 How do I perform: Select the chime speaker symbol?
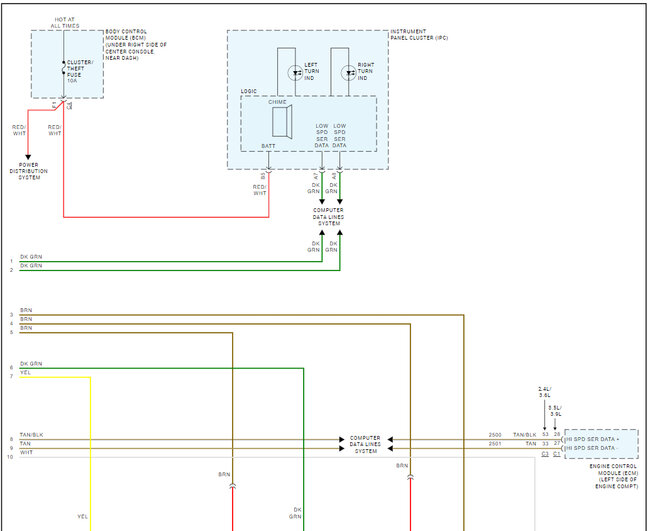(x=282, y=121)
